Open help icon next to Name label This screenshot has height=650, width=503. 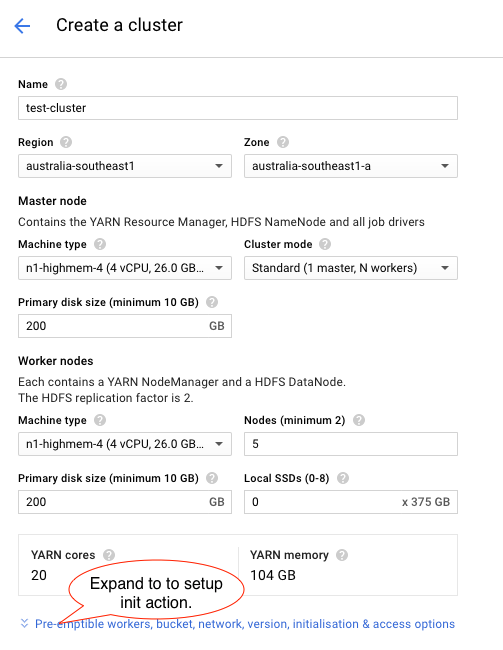pyautogui.click(x=61, y=84)
